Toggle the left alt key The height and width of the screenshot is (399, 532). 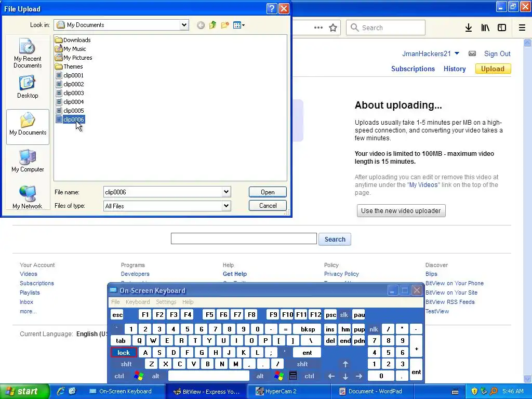point(155,376)
